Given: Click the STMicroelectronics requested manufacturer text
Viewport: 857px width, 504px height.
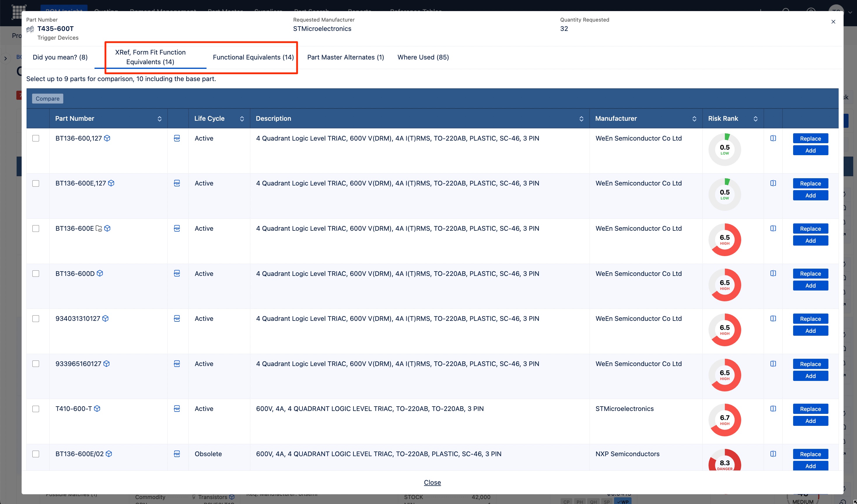Looking at the screenshot, I should pos(322,29).
